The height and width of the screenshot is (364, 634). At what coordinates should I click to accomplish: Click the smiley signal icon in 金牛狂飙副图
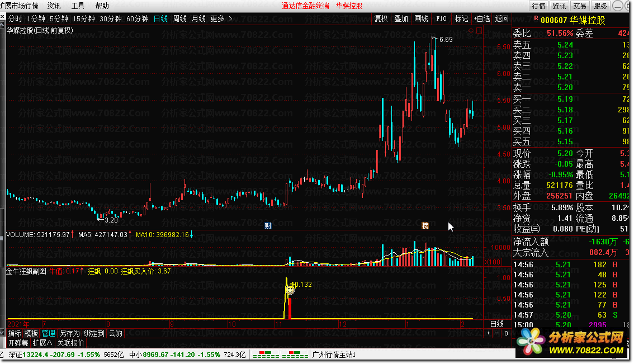(x=290, y=289)
